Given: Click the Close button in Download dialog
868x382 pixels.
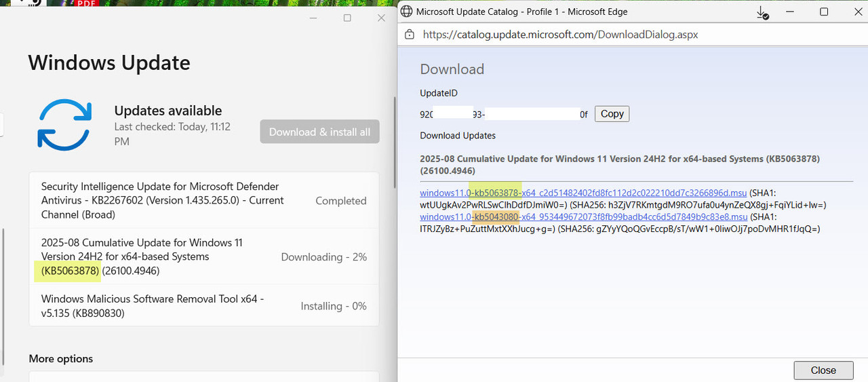Looking at the screenshot, I should pyautogui.click(x=823, y=370).
